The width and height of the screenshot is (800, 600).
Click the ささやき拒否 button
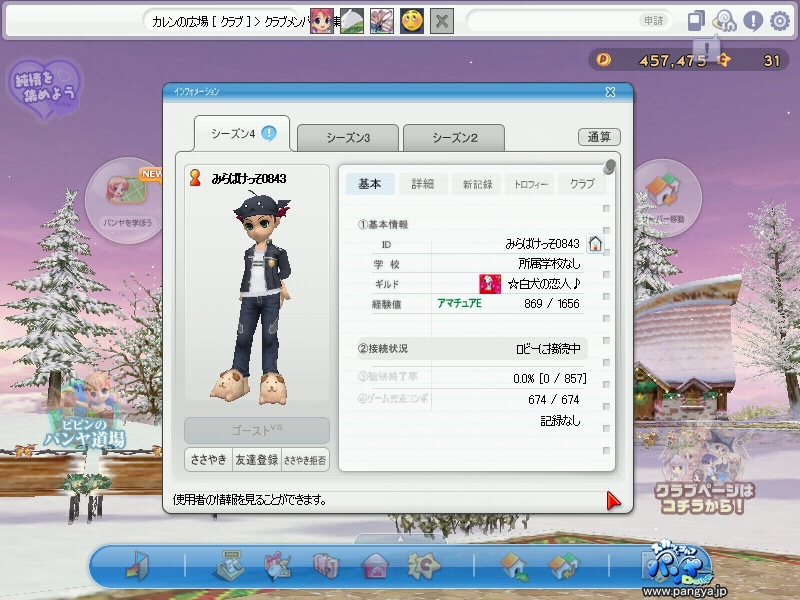tap(305, 460)
